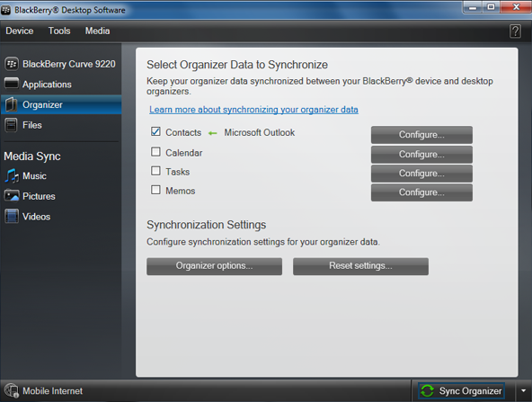
Task: Click the Mobile Internet globe icon
Action: [x=11, y=391]
